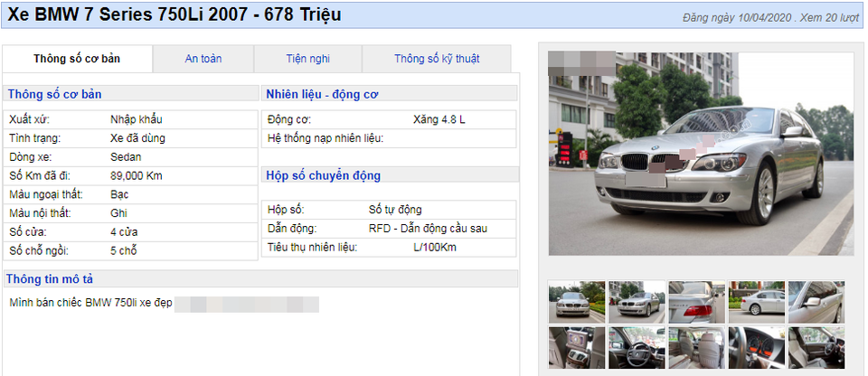View thumbnail showing steering wheel dashboard
This screenshot has width=868, height=376.
click(x=637, y=348)
